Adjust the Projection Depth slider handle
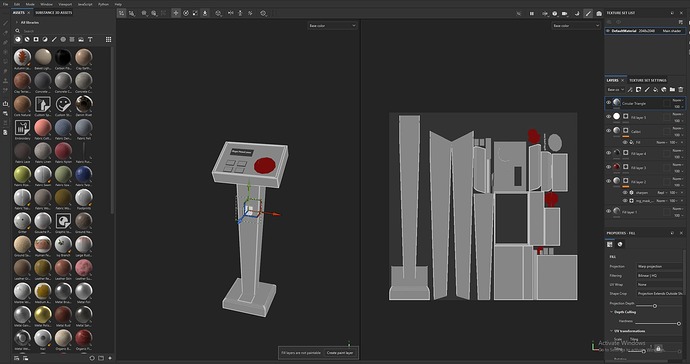 655,305
